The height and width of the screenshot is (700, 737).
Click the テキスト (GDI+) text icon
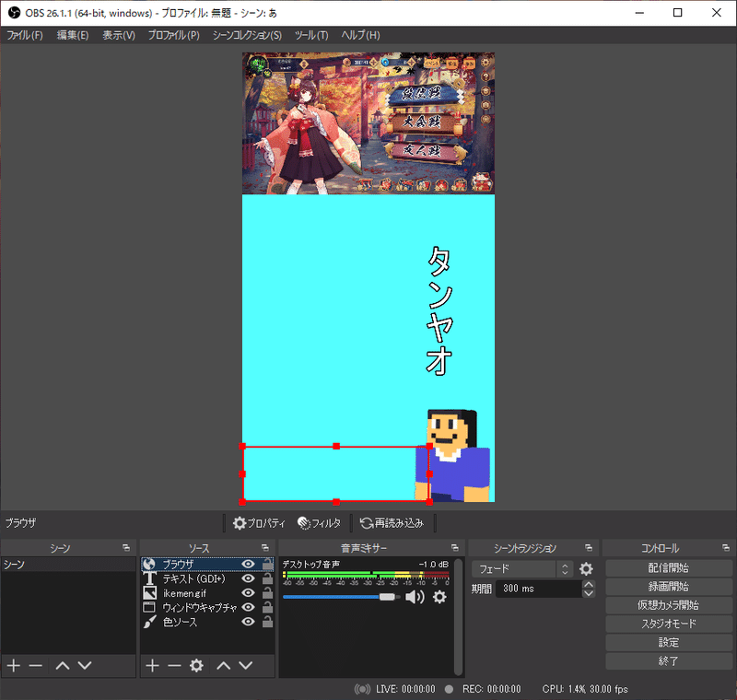tap(149, 578)
